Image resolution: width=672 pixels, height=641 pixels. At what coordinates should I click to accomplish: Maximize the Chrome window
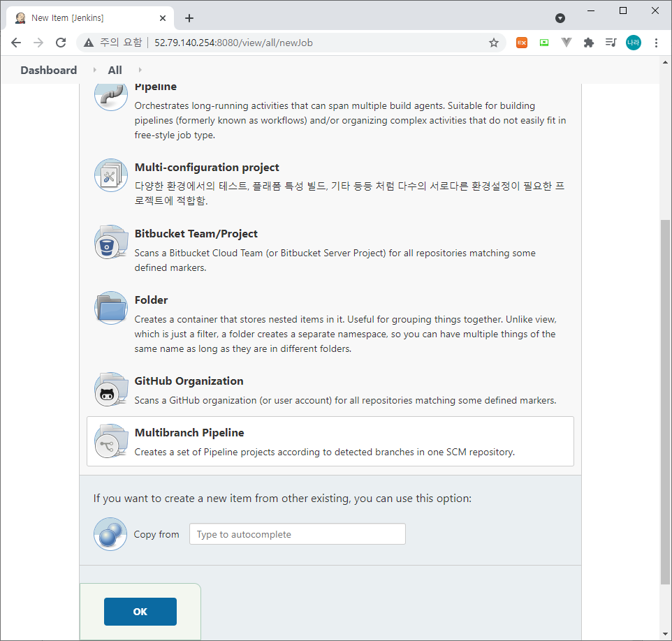pyautogui.click(x=623, y=10)
